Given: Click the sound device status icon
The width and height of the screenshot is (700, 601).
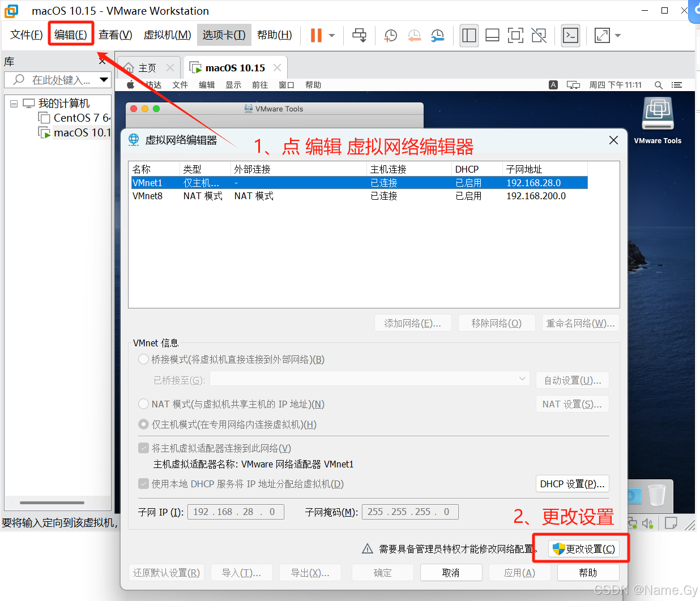Looking at the screenshot, I should [x=648, y=523].
